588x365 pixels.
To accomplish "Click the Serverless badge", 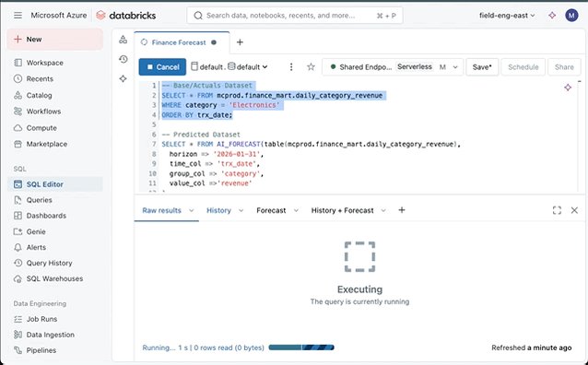I will (415, 66).
